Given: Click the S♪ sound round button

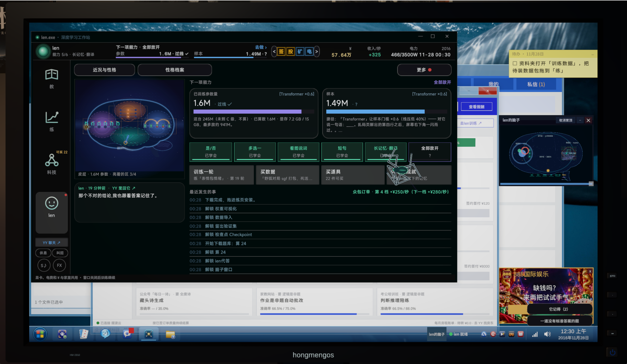Looking at the screenshot, I should tap(44, 265).
